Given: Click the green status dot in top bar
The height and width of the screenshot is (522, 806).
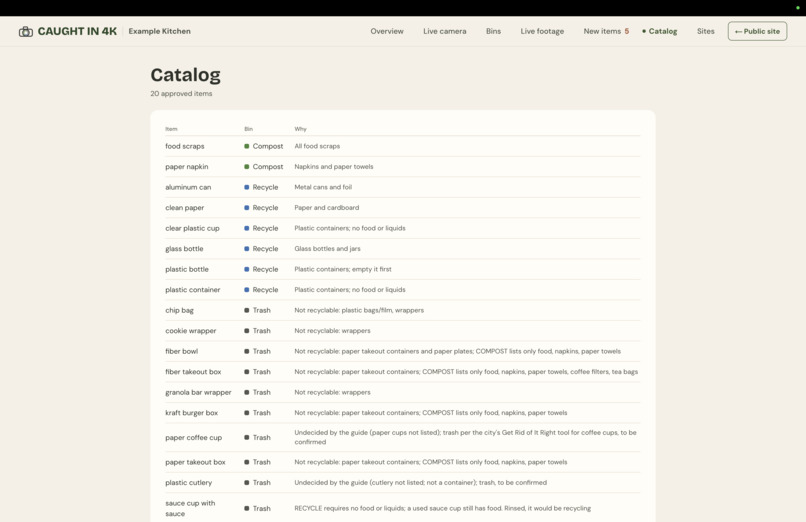Looking at the screenshot, I should click(x=798, y=8).
